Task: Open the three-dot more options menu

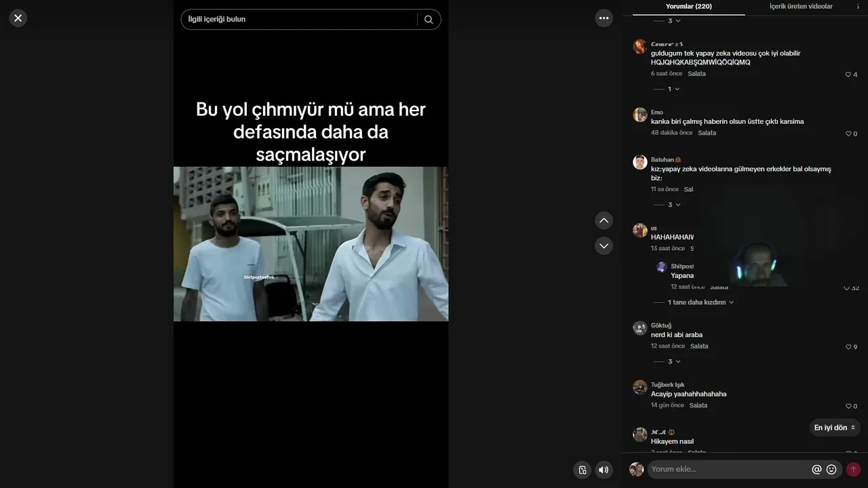Action: (x=604, y=18)
